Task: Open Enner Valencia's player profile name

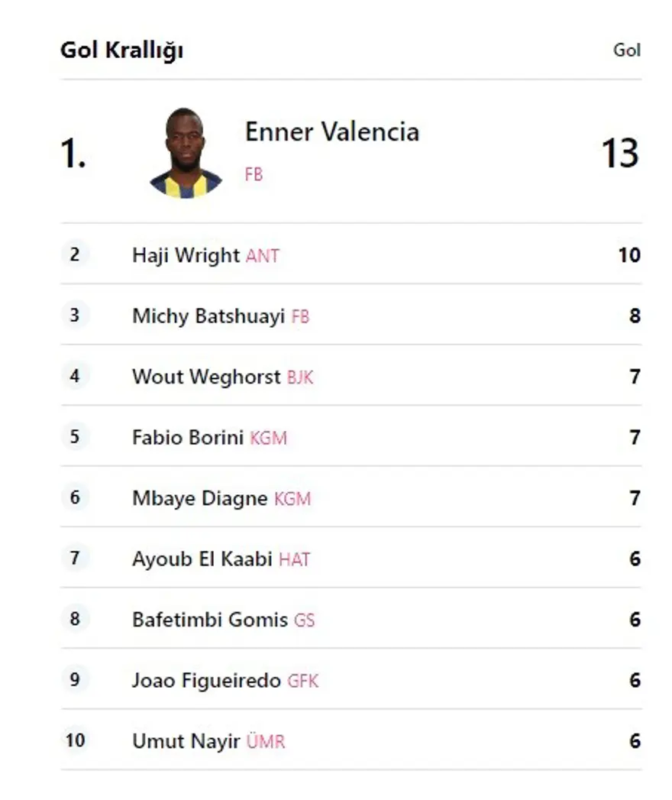Action: pyautogui.click(x=331, y=131)
